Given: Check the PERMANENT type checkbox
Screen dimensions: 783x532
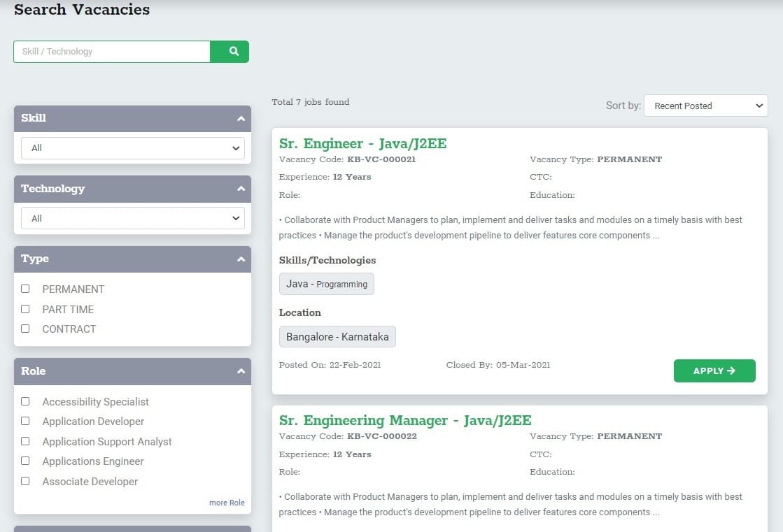Looking at the screenshot, I should coord(25,289).
